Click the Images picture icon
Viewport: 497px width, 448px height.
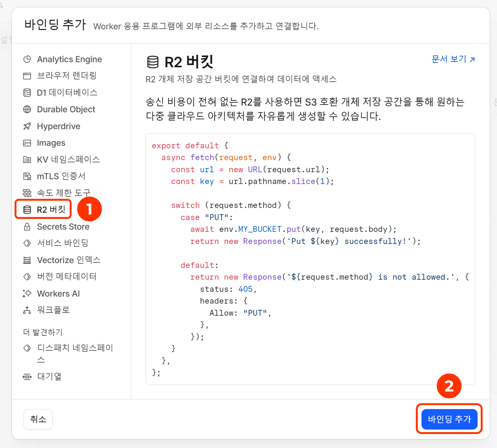[x=27, y=143]
